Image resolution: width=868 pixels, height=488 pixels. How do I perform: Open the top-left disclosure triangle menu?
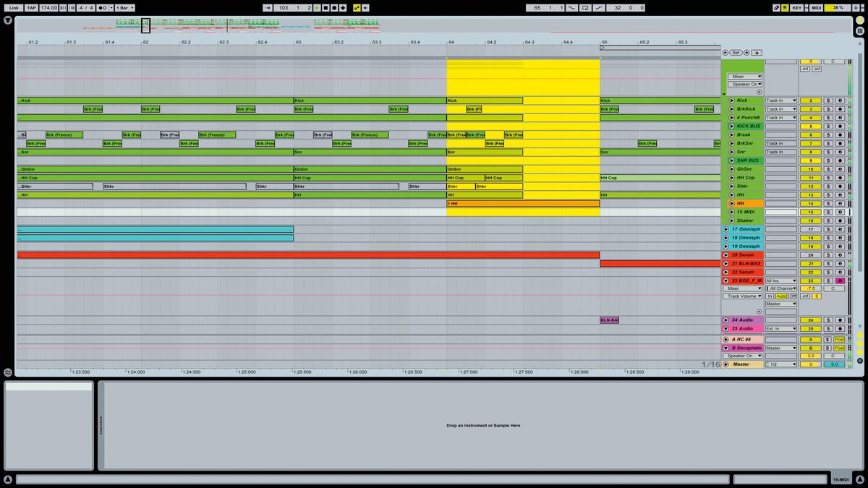(x=7, y=20)
